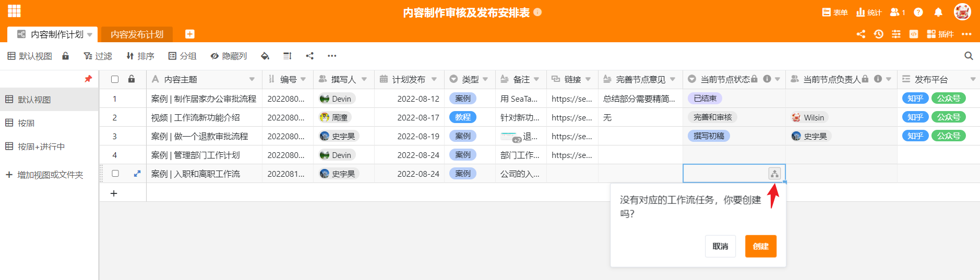980x280 pixels.
Task: Open the search magnifier icon
Action: tap(969, 56)
